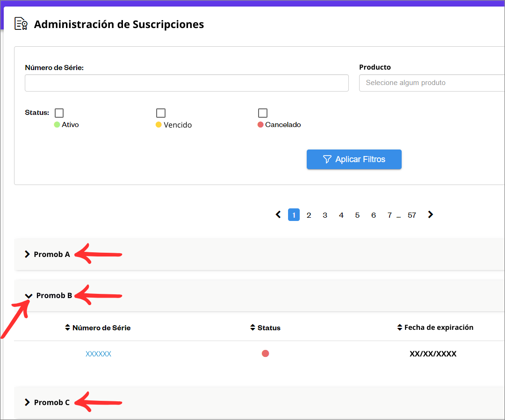This screenshot has height=420, width=505.
Task: Click the Promob C label text
Action: pyautogui.click(x=52, y=402)
